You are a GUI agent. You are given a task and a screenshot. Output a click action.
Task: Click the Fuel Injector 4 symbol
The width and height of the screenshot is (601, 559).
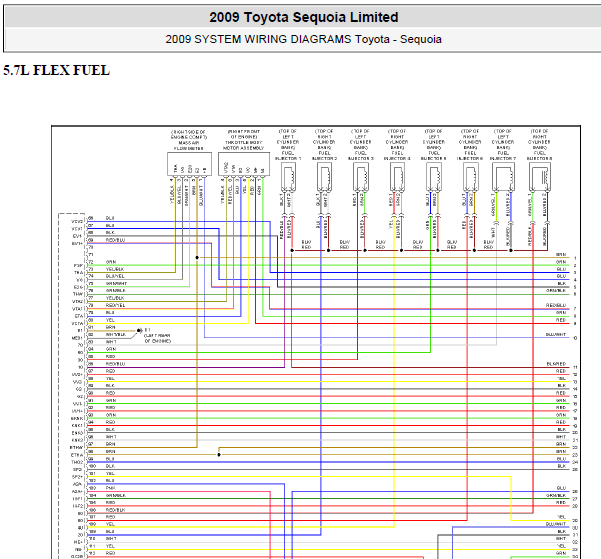tap(397, 177)
